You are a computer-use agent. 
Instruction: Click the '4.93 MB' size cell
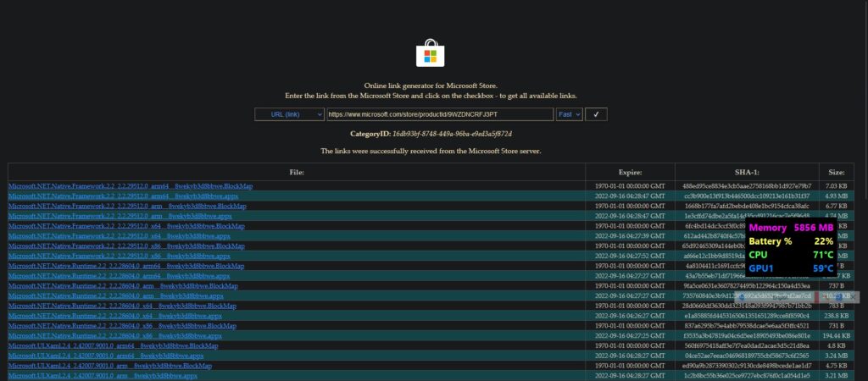tap(836, 196)
